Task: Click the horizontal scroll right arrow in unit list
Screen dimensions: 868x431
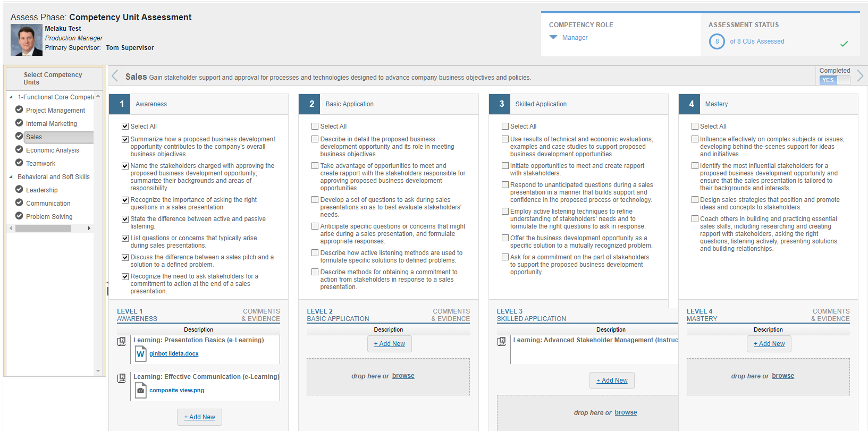Action: click(x=89, y=228)
